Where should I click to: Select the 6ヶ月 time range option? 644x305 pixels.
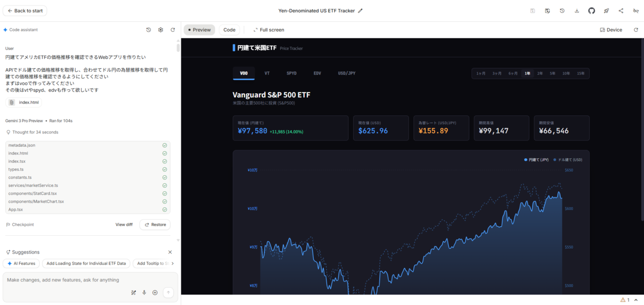pyautogui.click(x=513, y=73)
